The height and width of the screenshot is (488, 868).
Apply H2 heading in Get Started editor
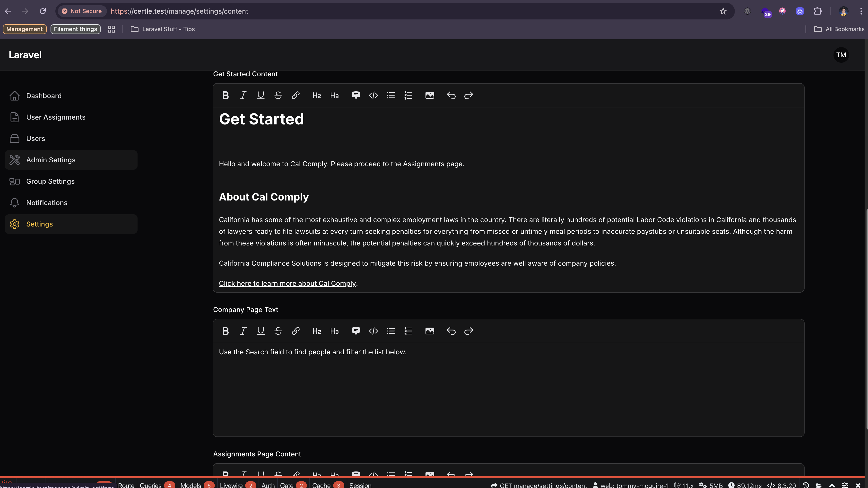[317, 96]
